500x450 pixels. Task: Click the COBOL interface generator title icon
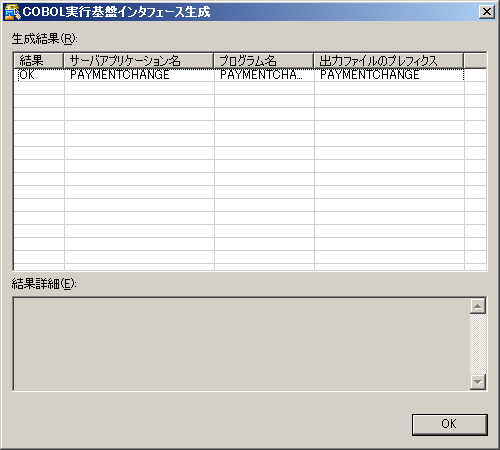(13, 12)
